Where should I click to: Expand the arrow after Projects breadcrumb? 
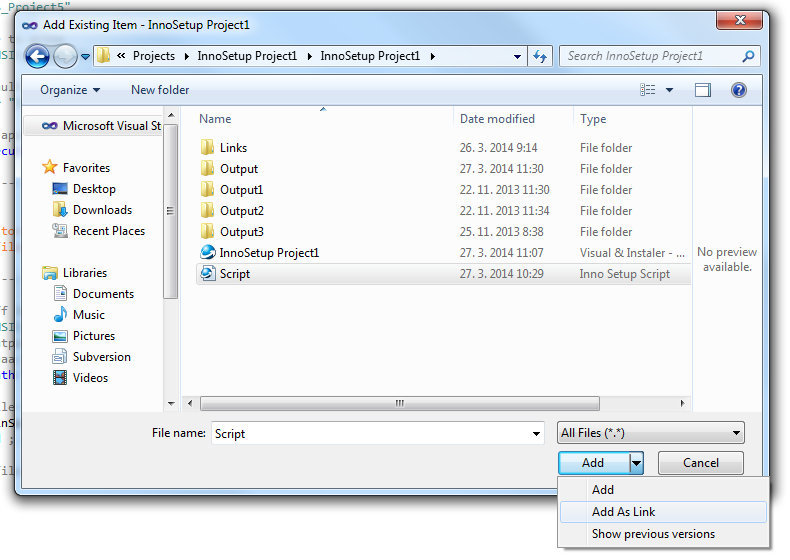click(186, 56)
